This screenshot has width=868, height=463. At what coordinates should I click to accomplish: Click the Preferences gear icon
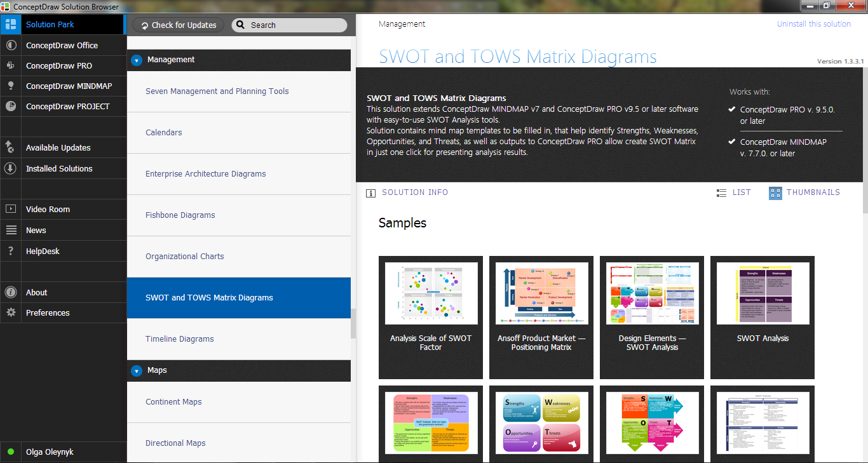(x=10, y=313)
